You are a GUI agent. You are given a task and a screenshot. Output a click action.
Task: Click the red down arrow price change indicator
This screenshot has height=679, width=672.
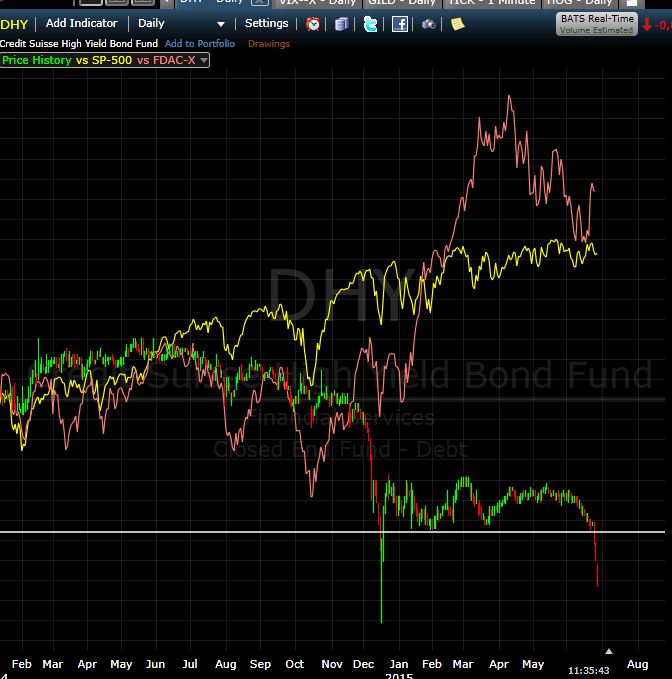click(x=647, y=25)
